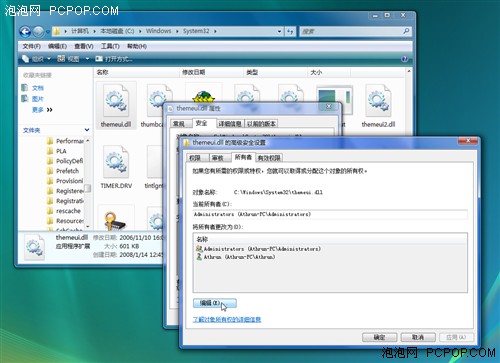Select the image thumbnail file in Explorer
500x363 pixels.
pyautogui.click(x=334, y=100)
